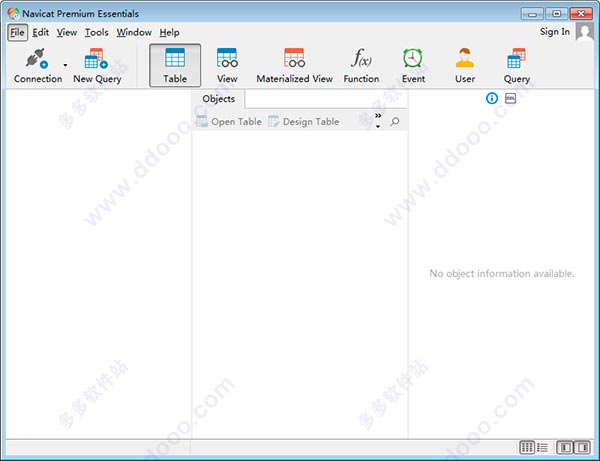The image size is (600, 461).
Task: Select the Objects tab
Action: coord(218,99)
